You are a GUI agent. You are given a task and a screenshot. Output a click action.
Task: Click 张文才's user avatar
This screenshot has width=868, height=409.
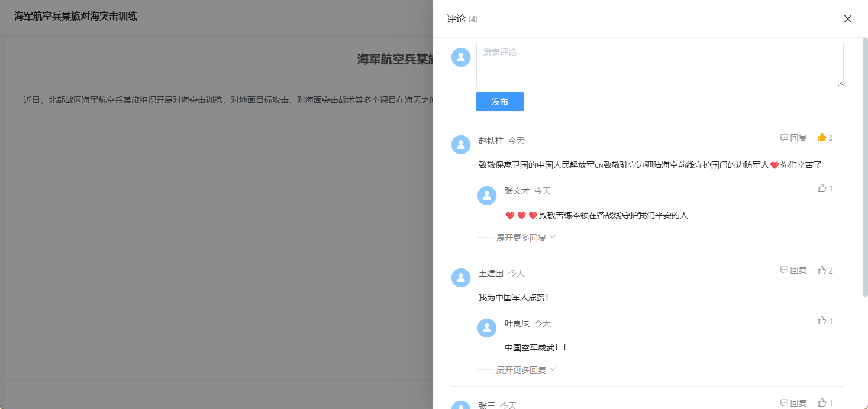click(487, 196)
